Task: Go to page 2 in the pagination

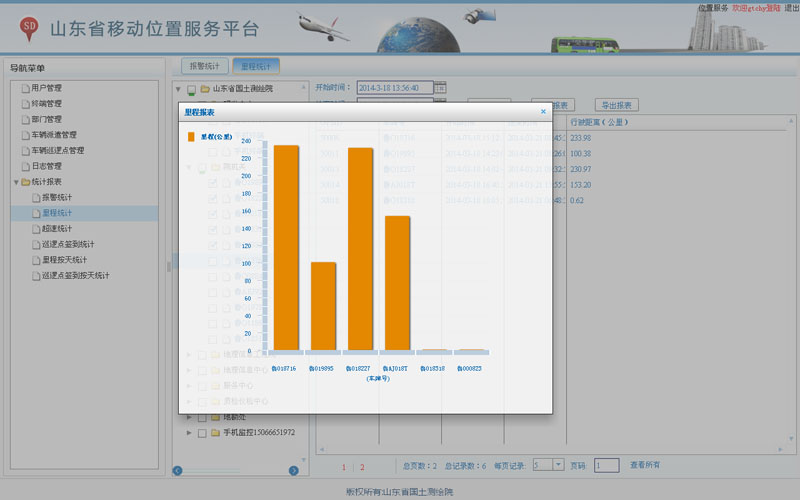Action: (x=362, y=467)
